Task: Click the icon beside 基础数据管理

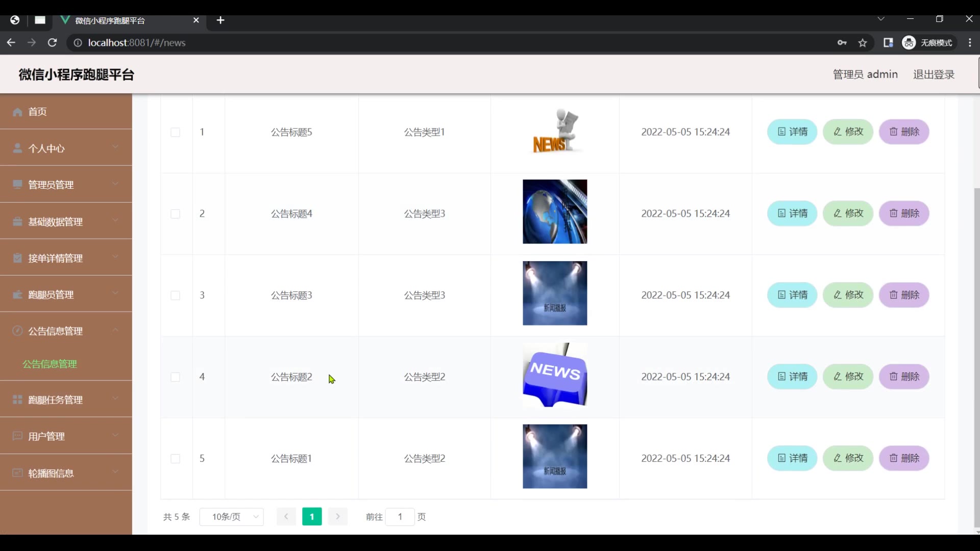Action: click(17, 221)
